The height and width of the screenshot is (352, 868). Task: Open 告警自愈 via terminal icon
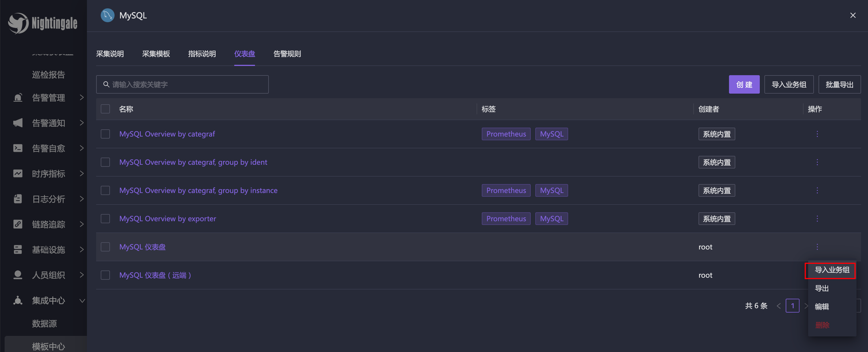pos(18,148)
